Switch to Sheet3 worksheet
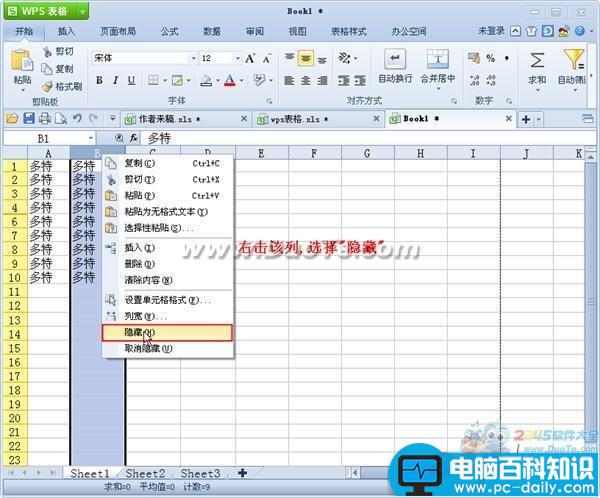The height and width of the screenshot is (498, 600). coord(201,474)
